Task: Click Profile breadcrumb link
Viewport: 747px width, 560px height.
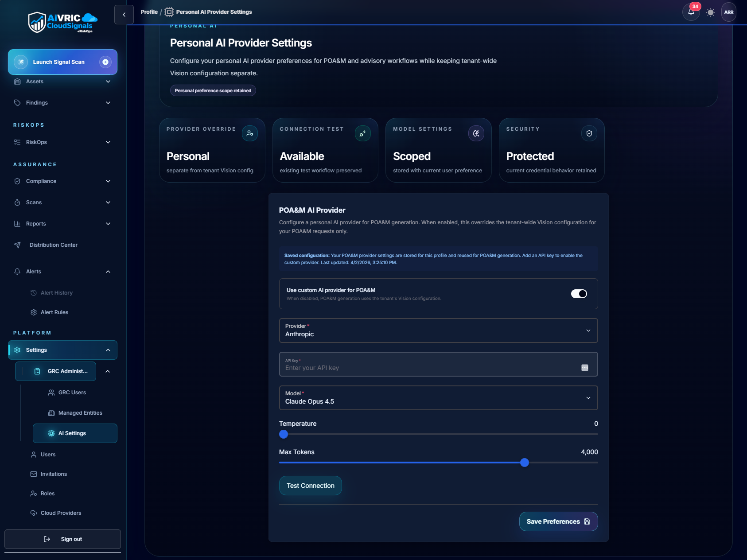Action: click(149, 12)
